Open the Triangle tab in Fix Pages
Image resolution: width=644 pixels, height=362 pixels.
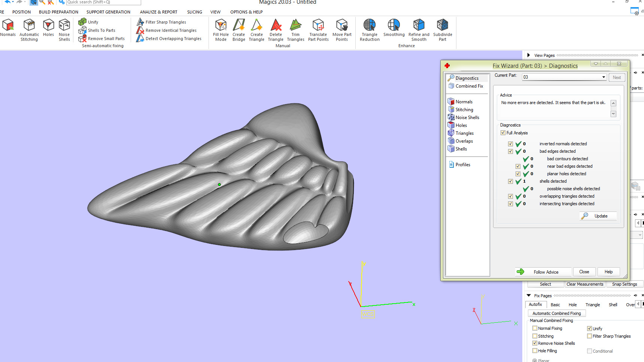pyautogui.click(x=592, y=305)
